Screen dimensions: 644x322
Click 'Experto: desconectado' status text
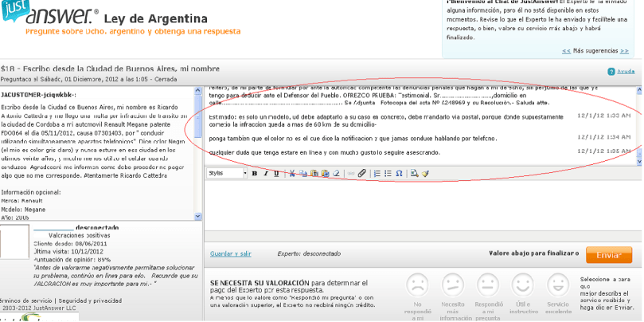[x=309, y=253]
